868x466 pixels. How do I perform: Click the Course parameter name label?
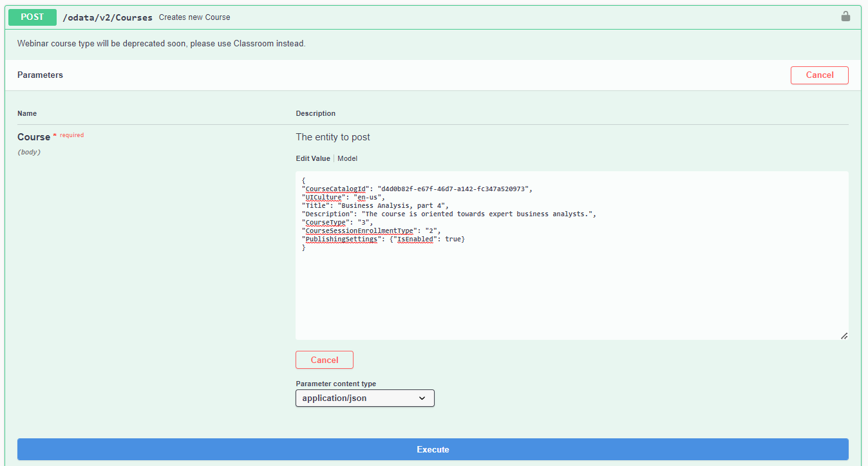pyautogui.click(x=33, y=137)
